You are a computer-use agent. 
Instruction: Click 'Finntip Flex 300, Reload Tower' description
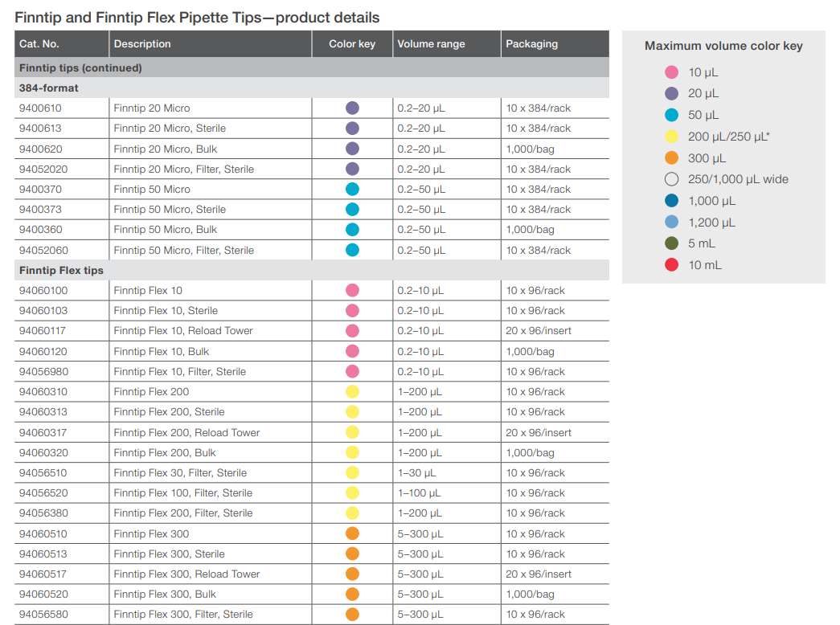tap(186, 574)
